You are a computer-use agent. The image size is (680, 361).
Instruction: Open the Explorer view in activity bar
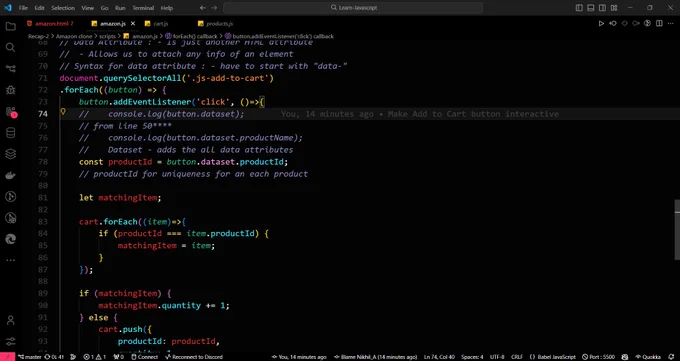[x=10, y=26]
